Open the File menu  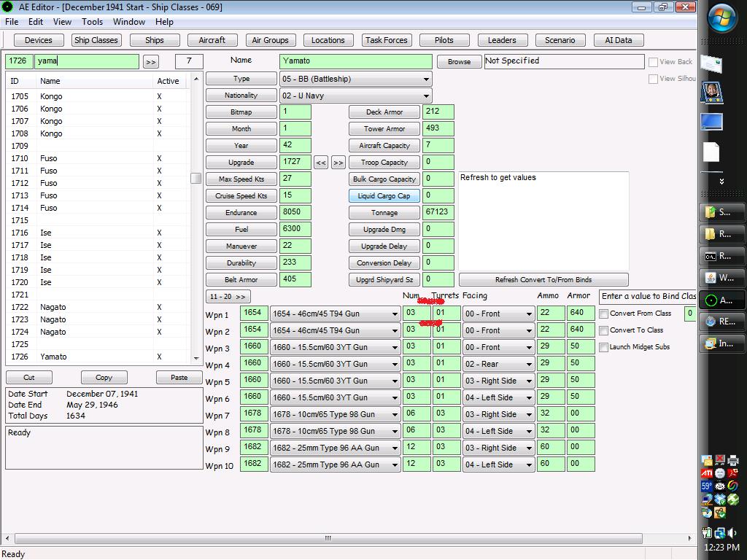pyautogui.click(x=12, y=22)
